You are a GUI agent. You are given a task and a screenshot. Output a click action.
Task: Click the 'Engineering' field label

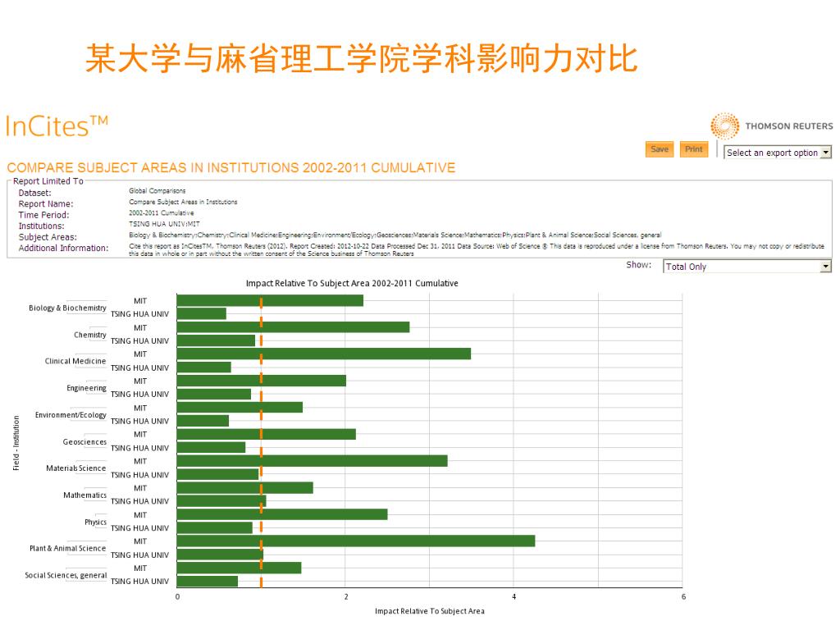(x=86, y=388)
